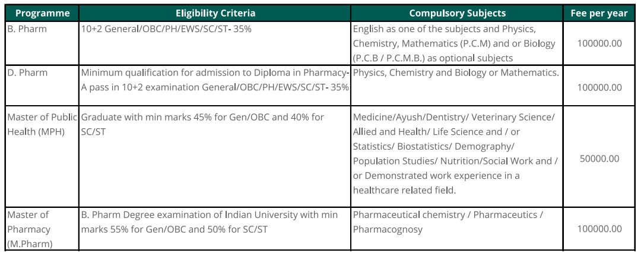Select the D. Pharm fee 100000.00
Viewport: 644px width, 259px height.
pyautogui.click(x=598, y=87)
